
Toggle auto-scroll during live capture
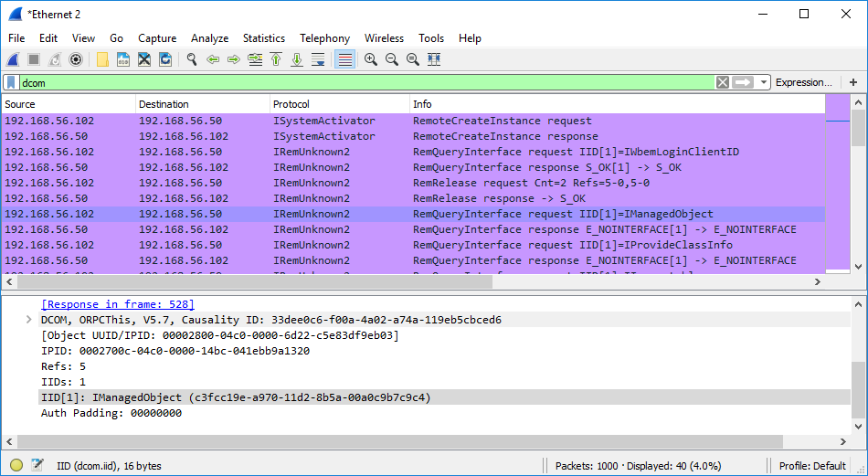[318, 59]
